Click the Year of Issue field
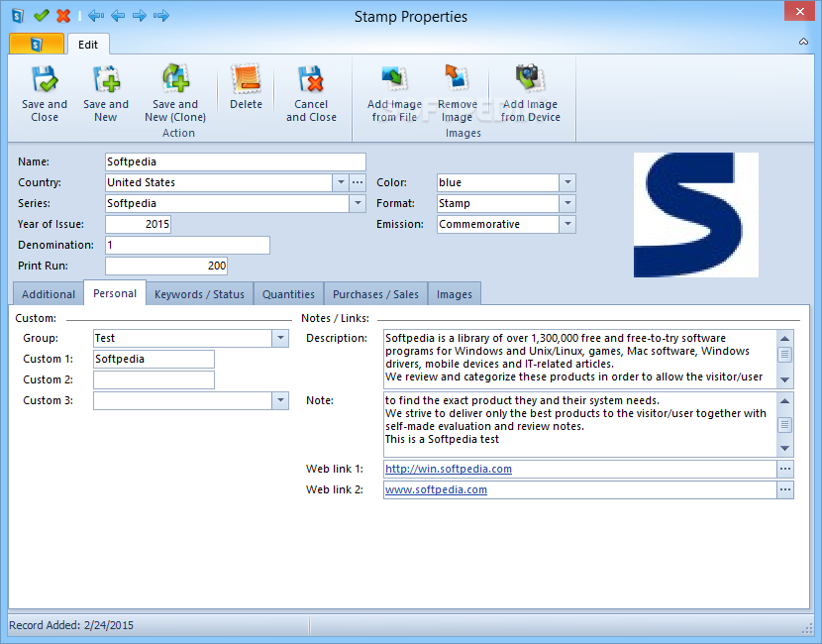The height and width of the screenshot is (644, 822). [x=138, y=225]
